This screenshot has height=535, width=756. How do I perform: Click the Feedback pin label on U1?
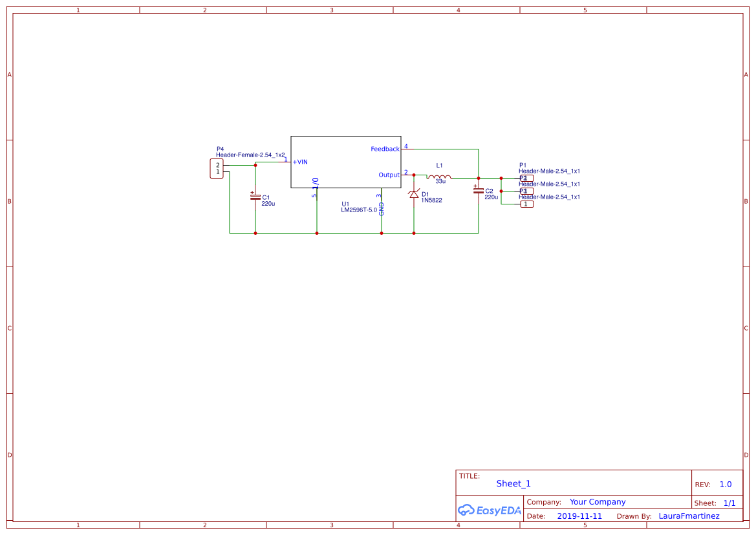click(385, 149)
